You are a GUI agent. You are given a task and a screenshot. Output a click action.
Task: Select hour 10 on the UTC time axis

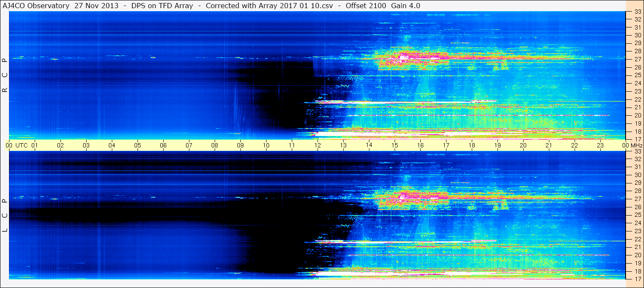(x=266, y=145)
